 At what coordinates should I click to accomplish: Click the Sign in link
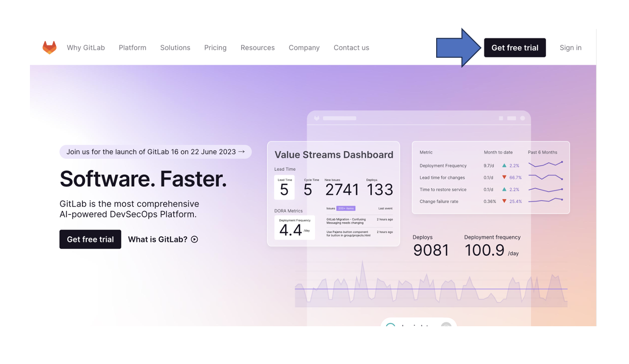click(x=571, y=48)
